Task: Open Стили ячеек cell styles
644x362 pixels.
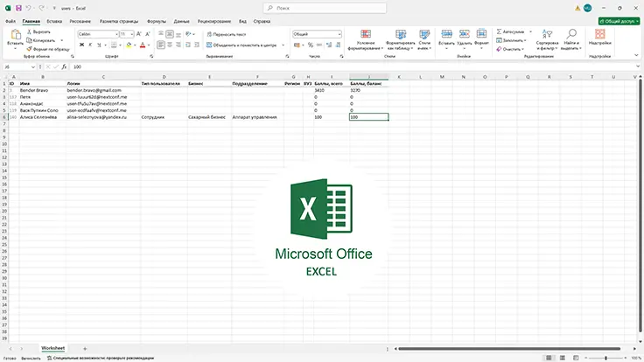Action: point(424,40)
